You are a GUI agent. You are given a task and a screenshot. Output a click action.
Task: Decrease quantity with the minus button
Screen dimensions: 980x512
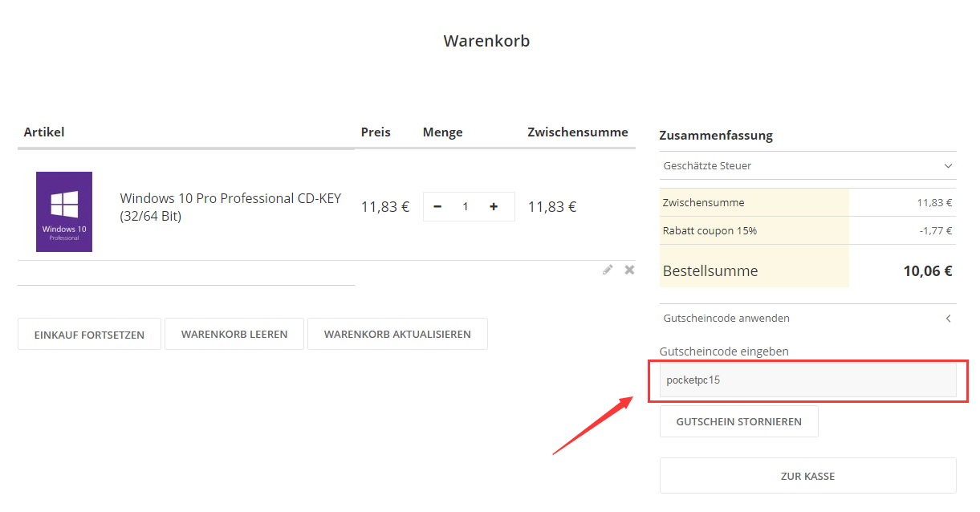point(437,207)
